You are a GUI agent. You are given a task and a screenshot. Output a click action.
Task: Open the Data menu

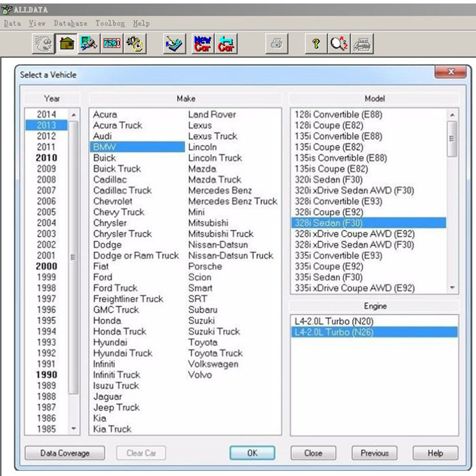click(12, 23)
